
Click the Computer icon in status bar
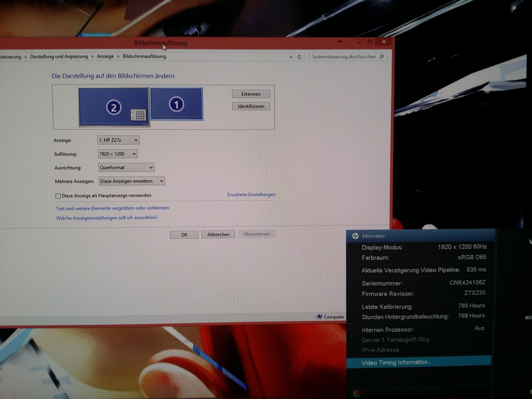pyautogui.click(x=319, y=317)
